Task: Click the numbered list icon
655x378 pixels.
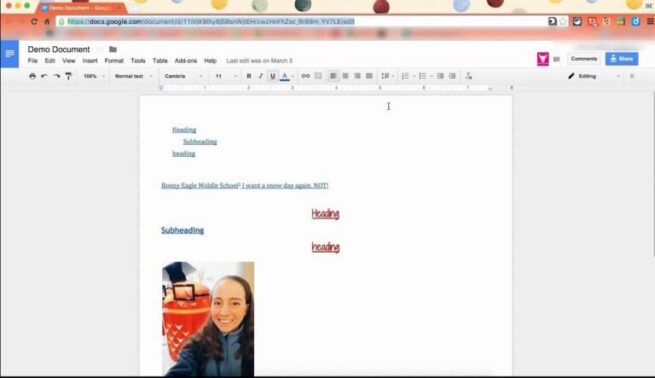Action: (x=405, y=76)
